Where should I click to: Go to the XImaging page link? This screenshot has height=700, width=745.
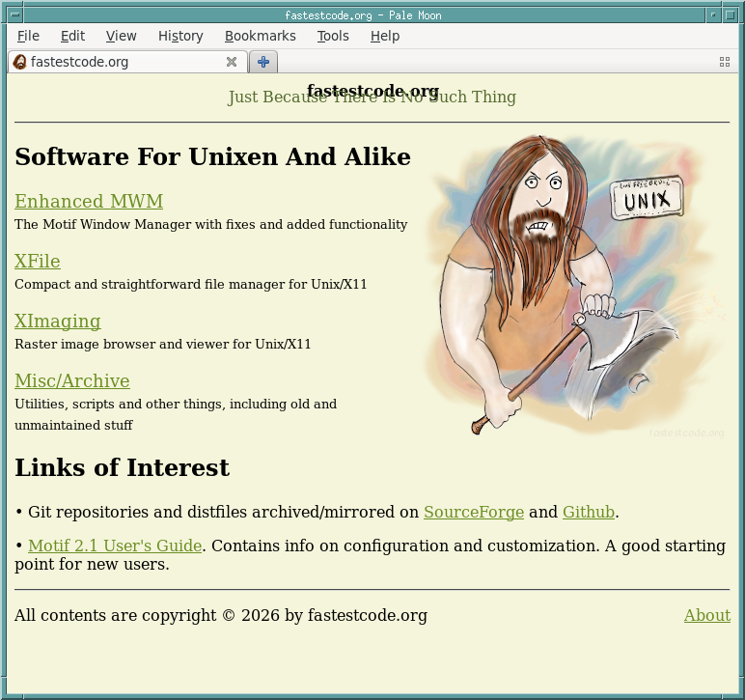[x=58, y=322]
